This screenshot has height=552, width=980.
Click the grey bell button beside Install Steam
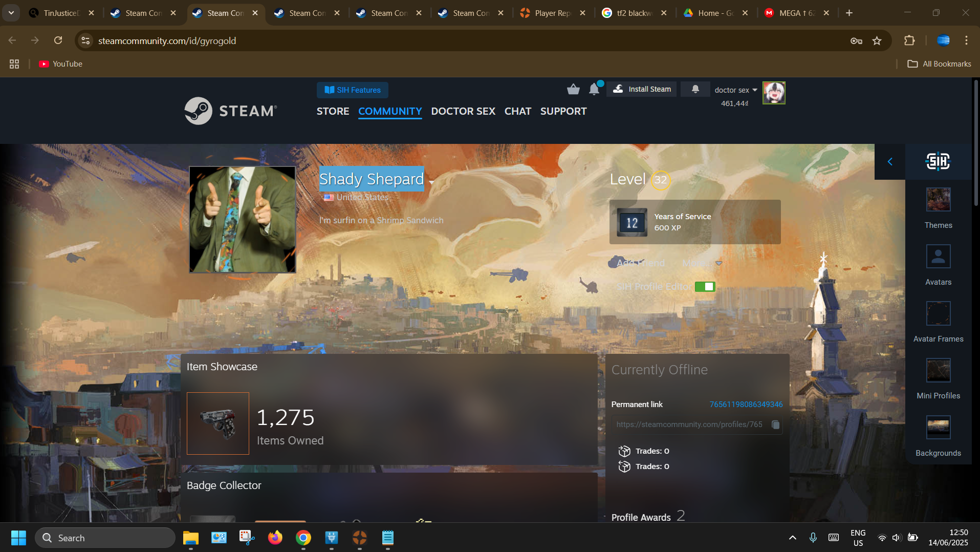[x=695, y=89]
